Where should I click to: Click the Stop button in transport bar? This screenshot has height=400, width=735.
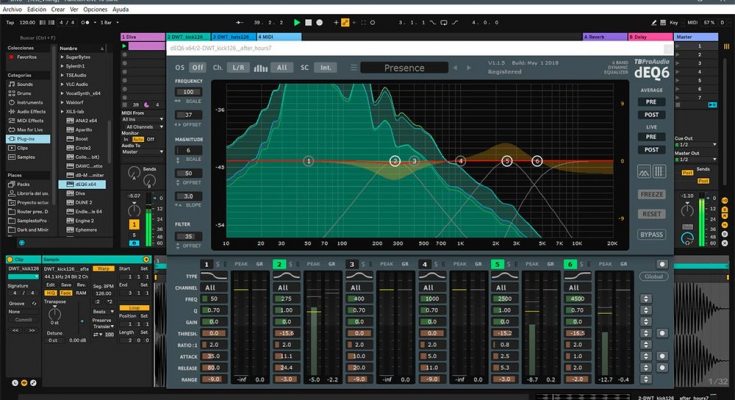[309, 21]
